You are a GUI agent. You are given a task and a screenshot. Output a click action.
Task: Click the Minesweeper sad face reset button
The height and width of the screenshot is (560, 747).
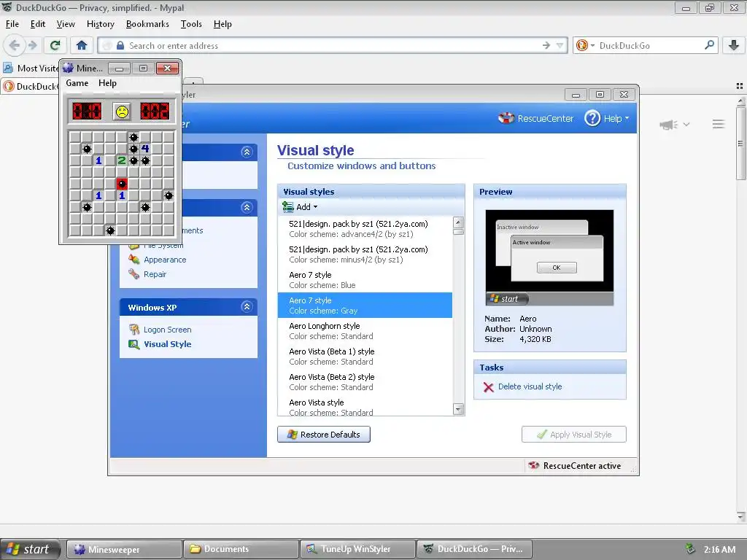[122, 112]
